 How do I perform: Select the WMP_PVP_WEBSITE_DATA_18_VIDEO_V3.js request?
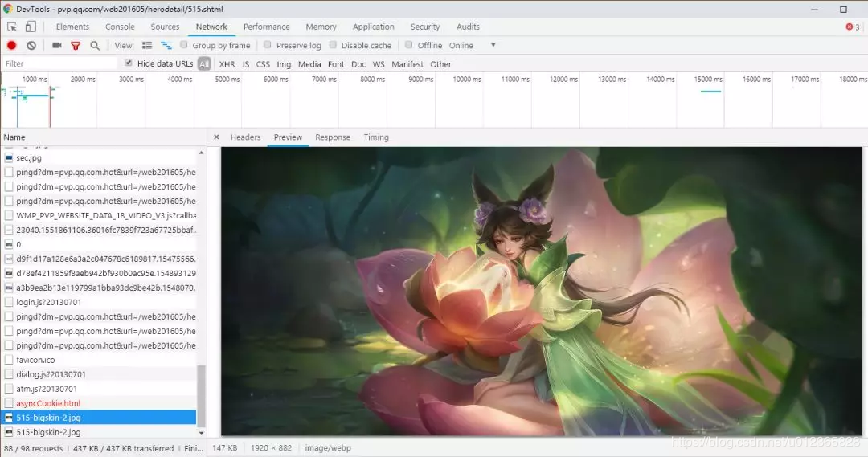100,215
